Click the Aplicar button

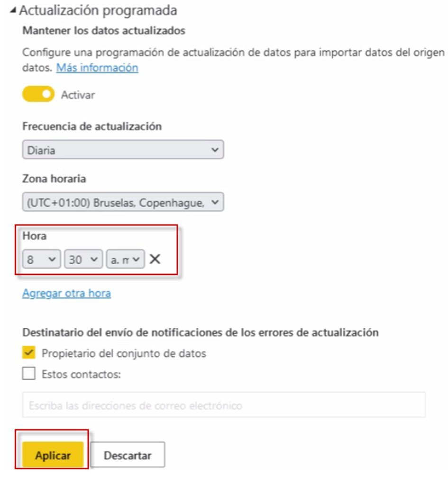53,455
